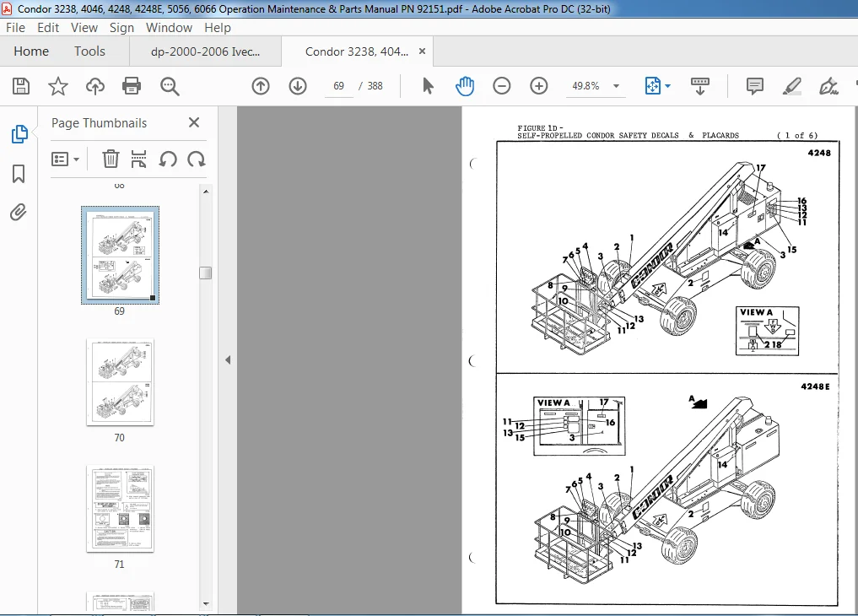Click the fit page tool icon

pos(653,86)
